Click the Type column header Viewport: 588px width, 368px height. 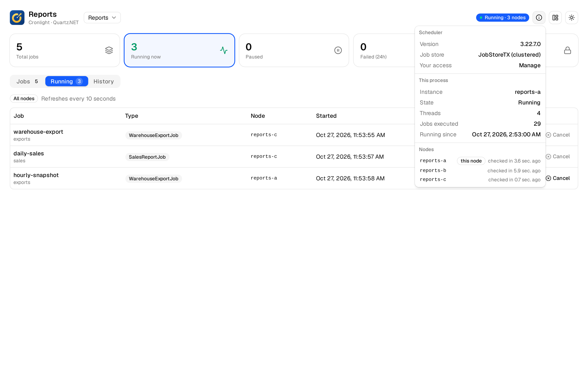(131, 116)
